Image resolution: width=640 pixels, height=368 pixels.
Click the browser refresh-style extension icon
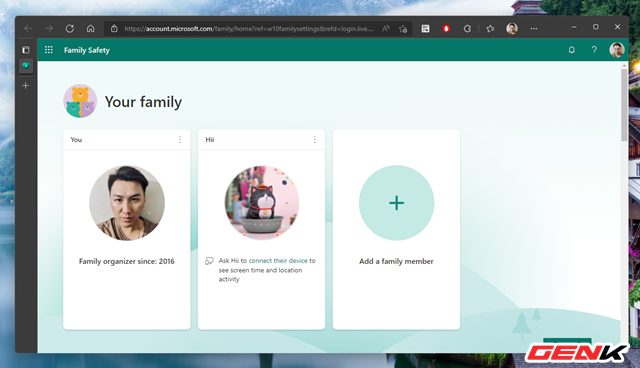467,29
